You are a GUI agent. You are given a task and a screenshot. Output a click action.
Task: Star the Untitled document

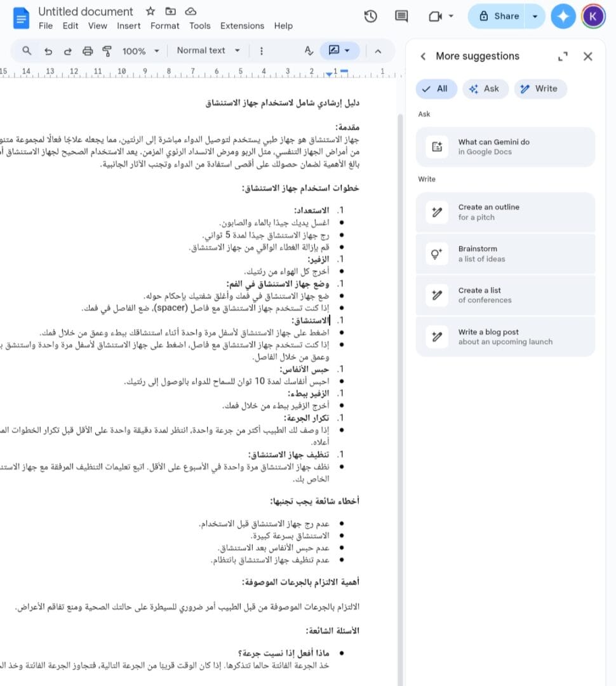(x=151, y=11)
